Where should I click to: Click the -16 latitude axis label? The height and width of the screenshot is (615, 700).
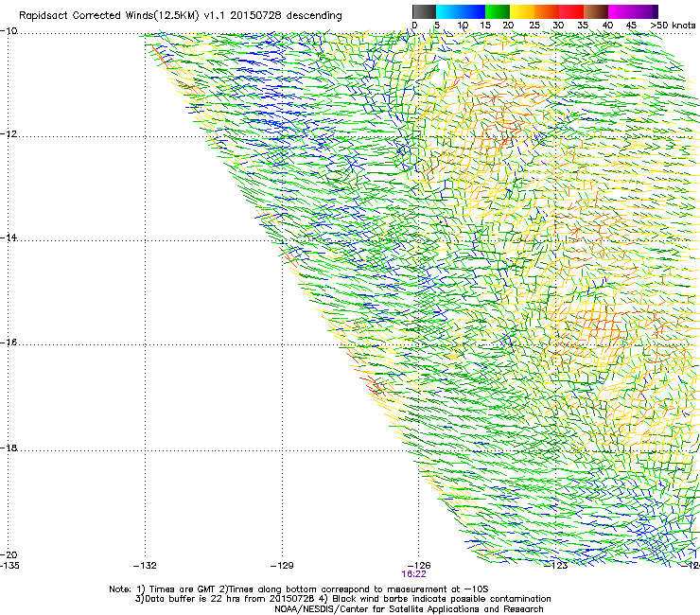(x=9, y=343)
